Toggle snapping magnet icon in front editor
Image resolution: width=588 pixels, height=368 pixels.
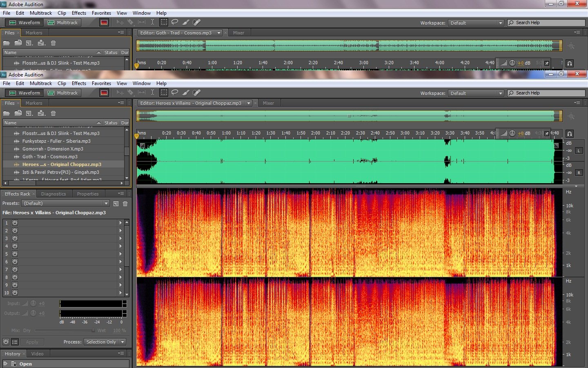pyautogui.click(x=570, y=133)
